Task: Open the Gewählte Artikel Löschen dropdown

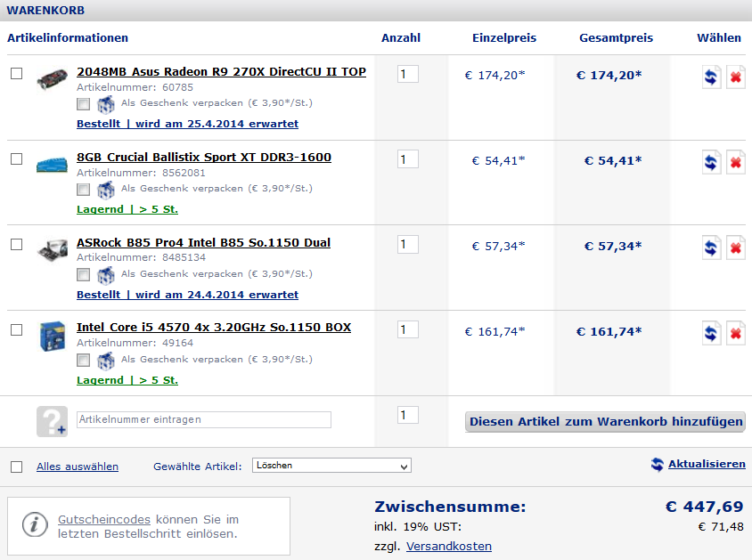Action: [x=331, y=466]
